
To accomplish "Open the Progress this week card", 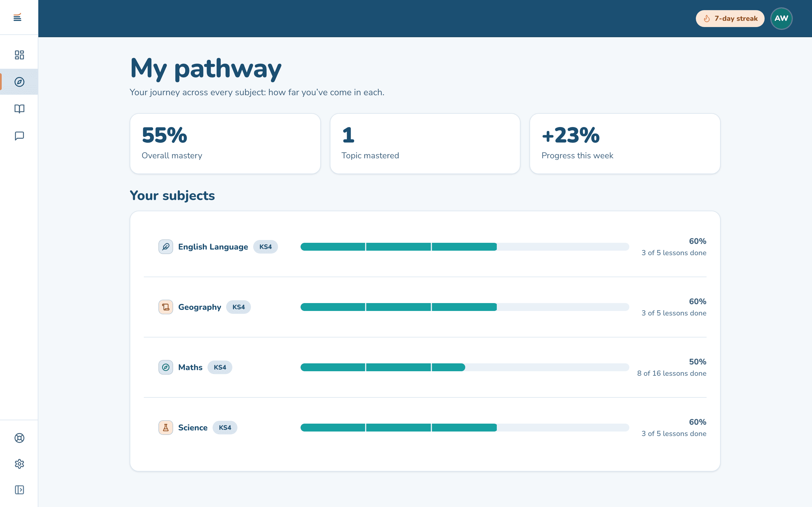I will coord(625,144).
